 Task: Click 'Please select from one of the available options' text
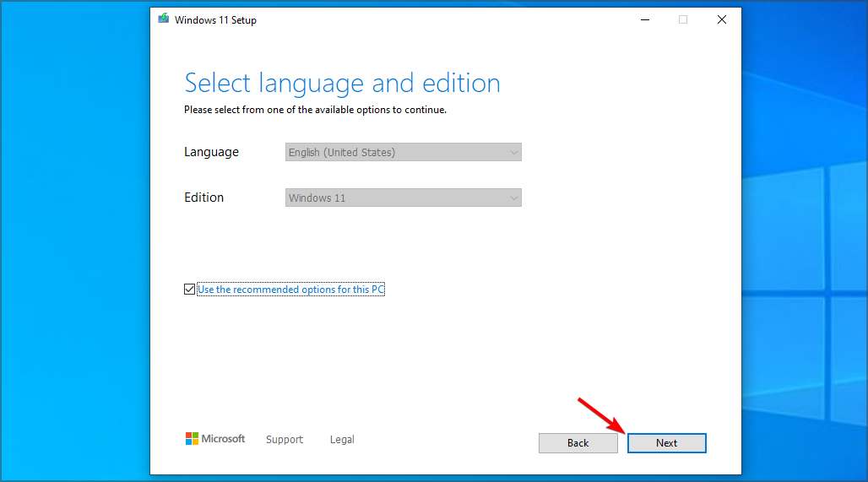pyautogui.click(x=315, y=110)
